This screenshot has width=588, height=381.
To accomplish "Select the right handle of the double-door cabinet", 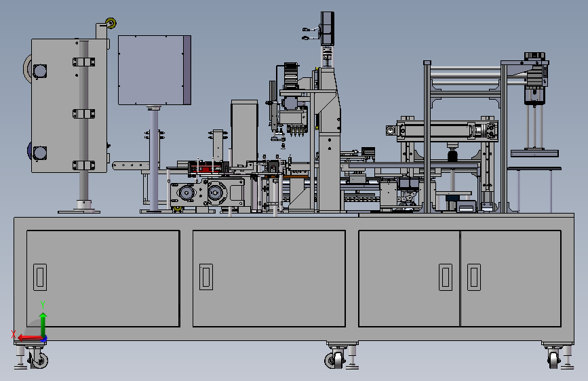I will (x=473, y=277).
